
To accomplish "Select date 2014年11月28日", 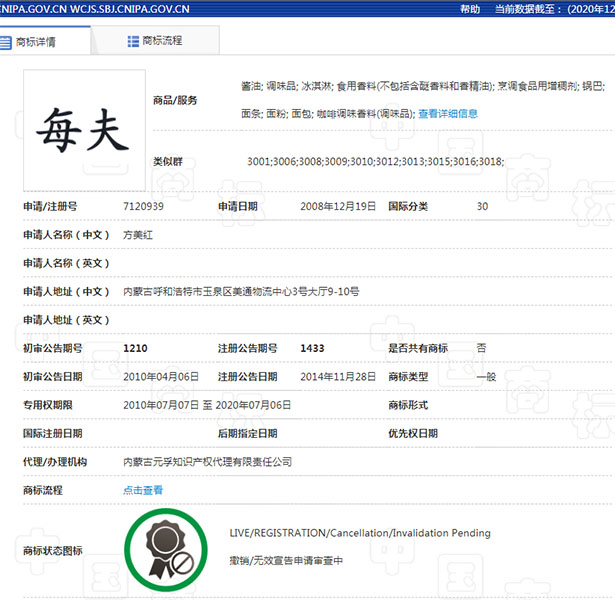I will 338,377.
